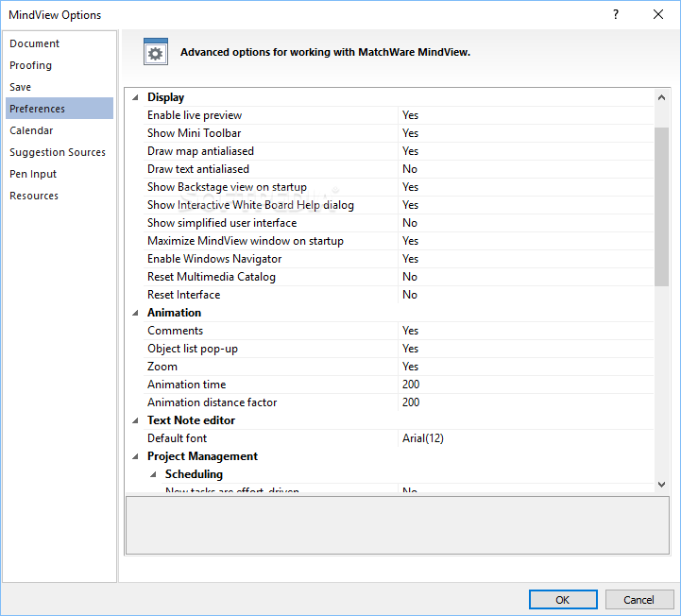Click the Draw text antialiased label

[198, 169]
